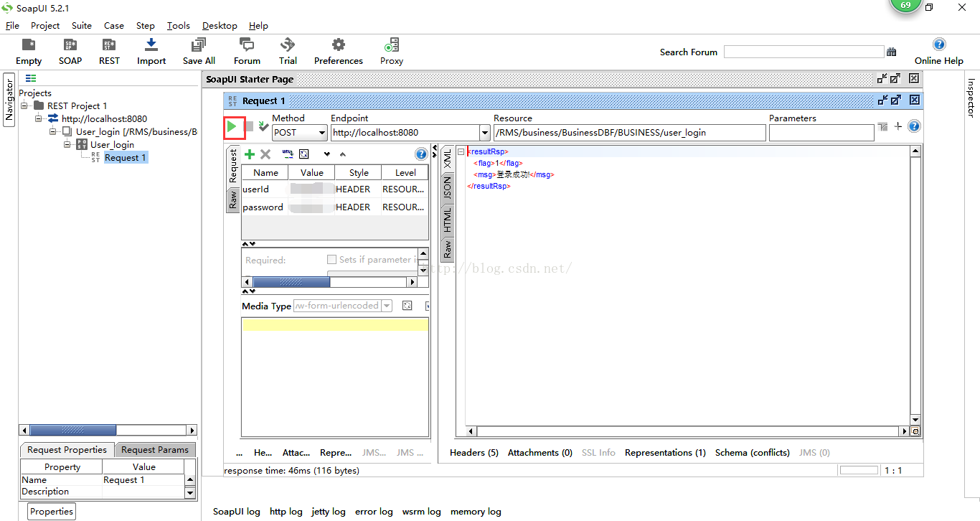980x521 pixels.
Task: Create a new REST project from the toolbar
Action: (109, 52)
